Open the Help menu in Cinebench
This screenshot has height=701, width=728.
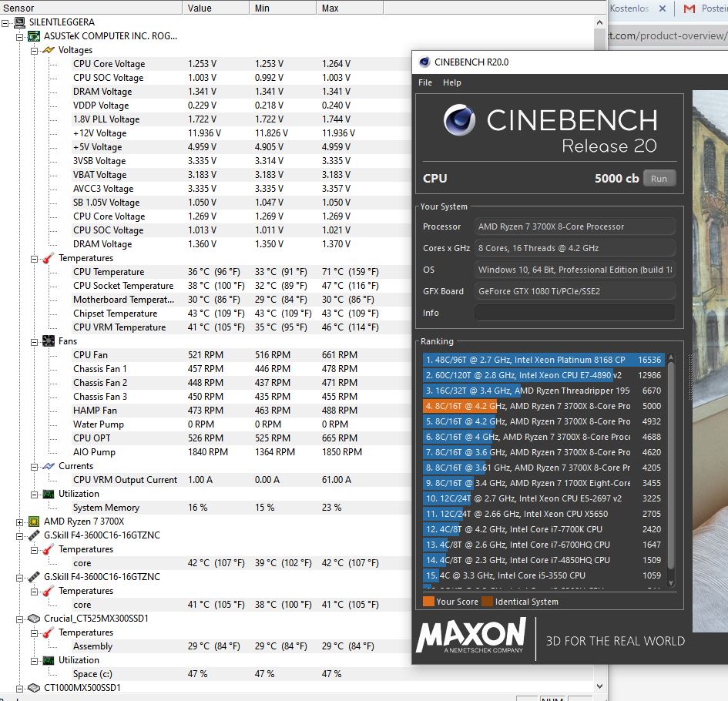(451, 82)
